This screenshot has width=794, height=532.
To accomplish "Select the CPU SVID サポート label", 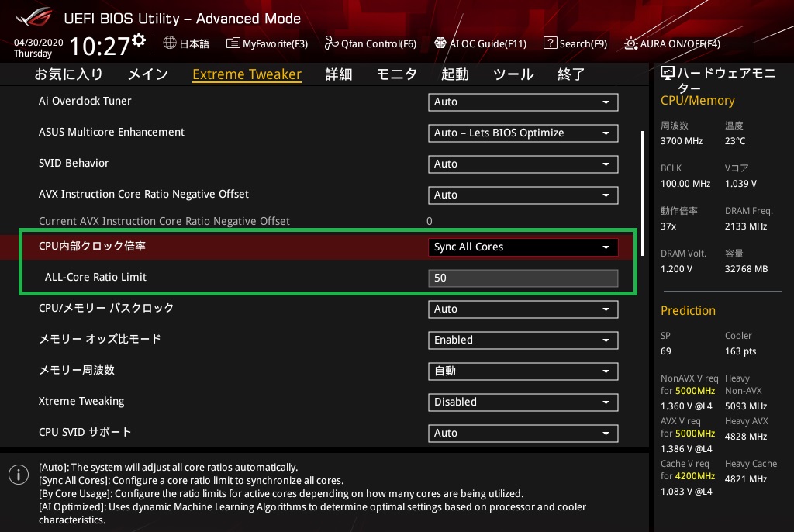I will (85, 432).
